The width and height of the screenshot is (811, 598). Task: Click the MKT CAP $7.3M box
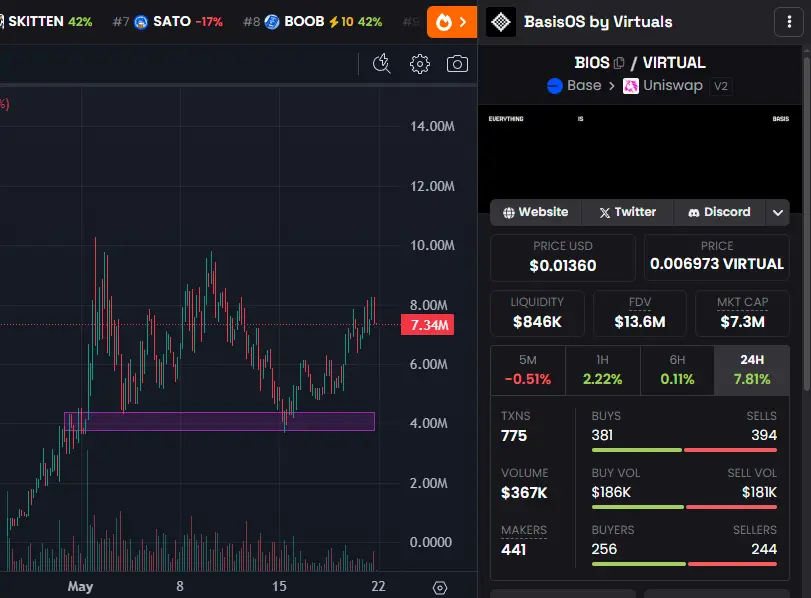[742, 313]
